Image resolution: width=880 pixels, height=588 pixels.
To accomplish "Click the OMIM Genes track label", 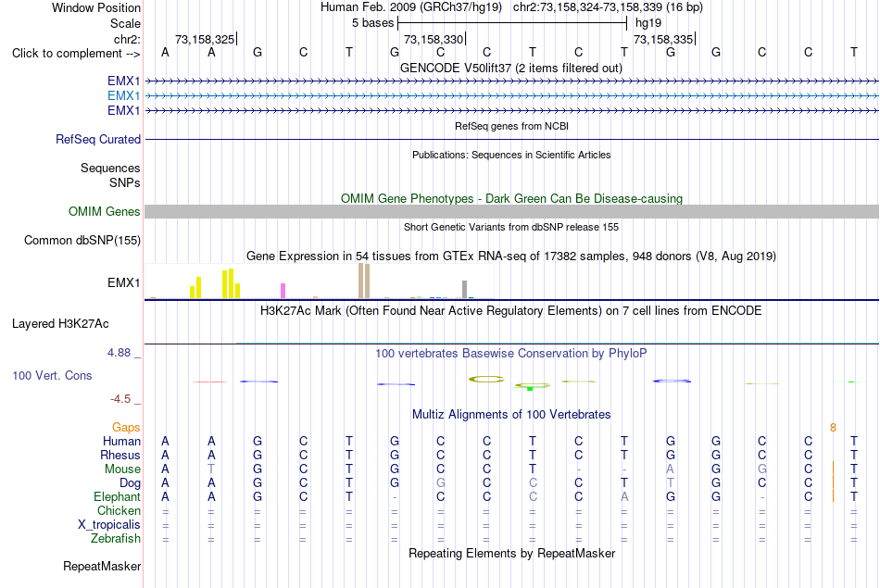I will [x=105, y=211].
